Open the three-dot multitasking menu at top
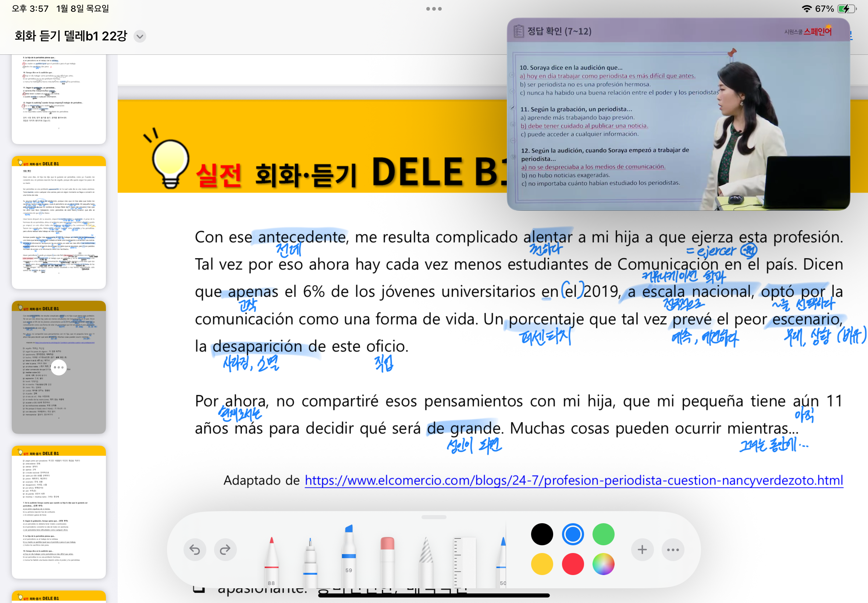This screenshot has width=868, height=603. click(x=434, y=9)
